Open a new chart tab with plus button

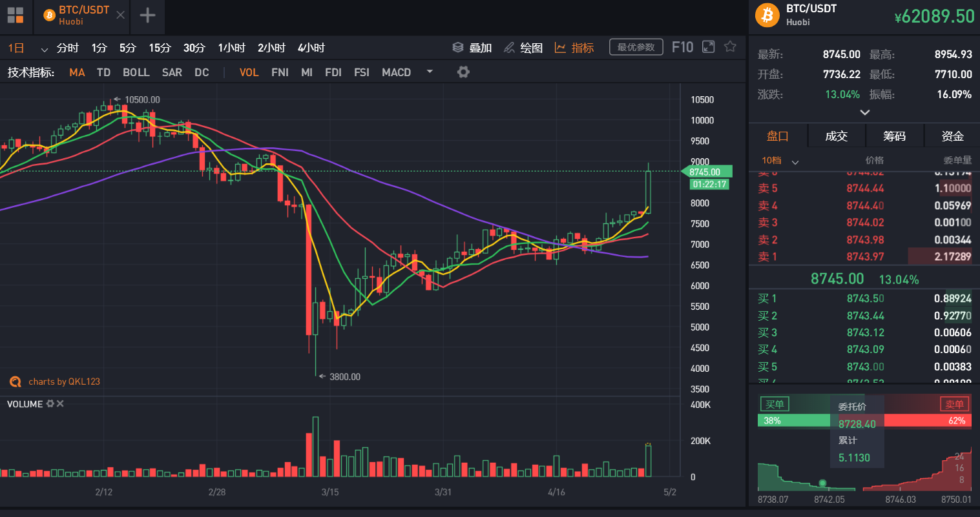coord(148,16)
